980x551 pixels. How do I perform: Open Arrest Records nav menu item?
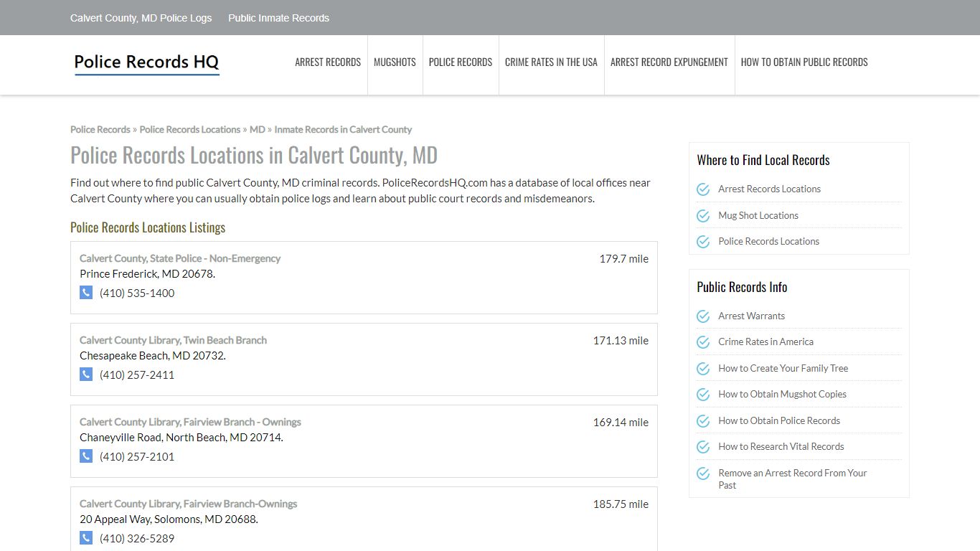[x=328, y=62]
